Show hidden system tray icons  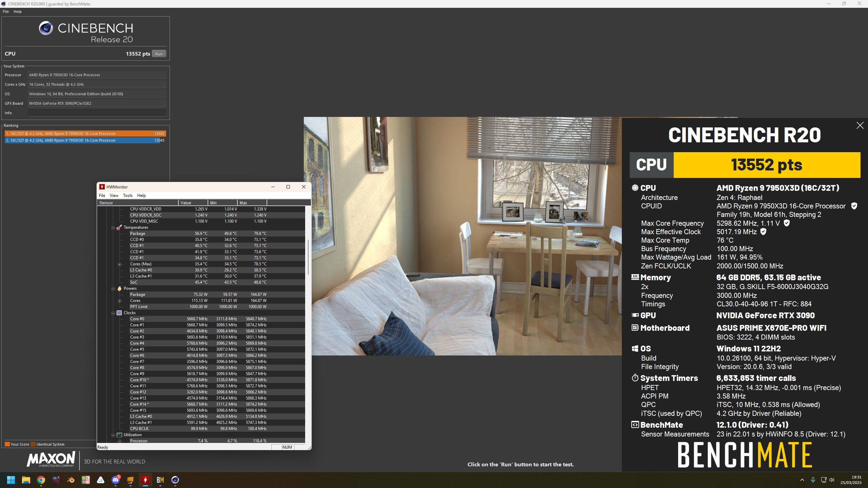[x=802, y=480]
